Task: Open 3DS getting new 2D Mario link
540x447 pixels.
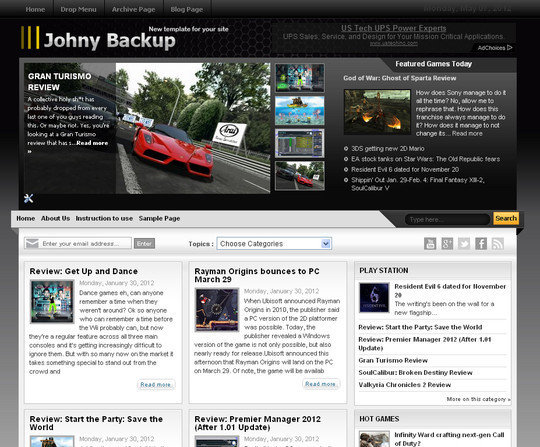Action: pyautogui.click(x=387, y=148)
